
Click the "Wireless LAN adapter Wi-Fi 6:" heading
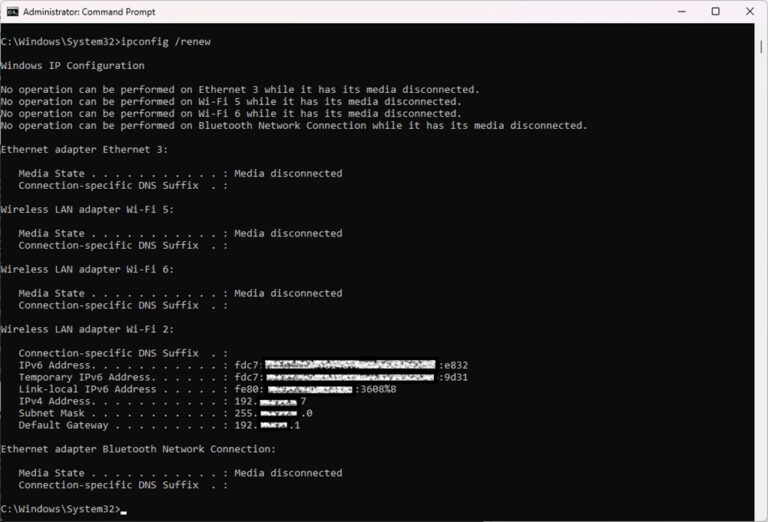pos(87,269)
